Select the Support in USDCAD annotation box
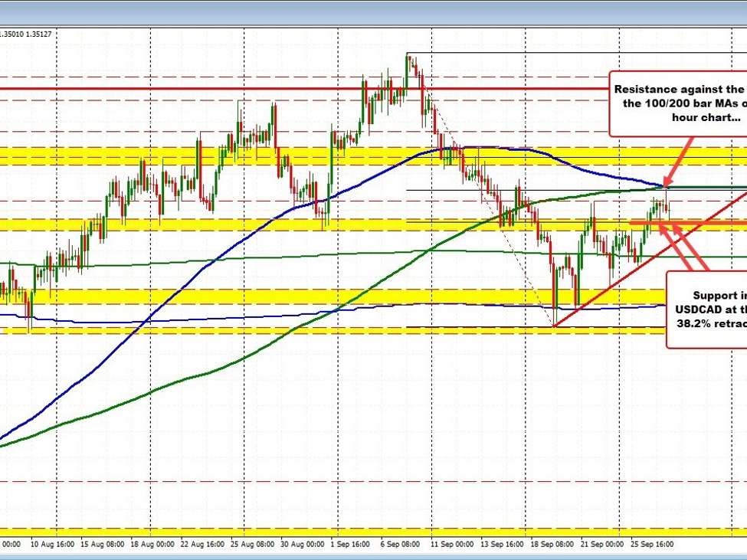The image size is (747, 560). [x=706, y=309]
